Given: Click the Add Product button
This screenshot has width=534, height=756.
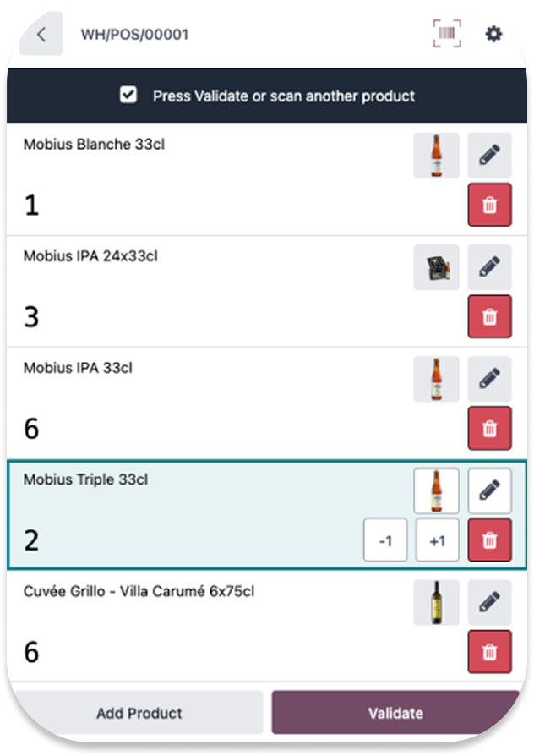Looking at the screenshot, I should [139, 713].
